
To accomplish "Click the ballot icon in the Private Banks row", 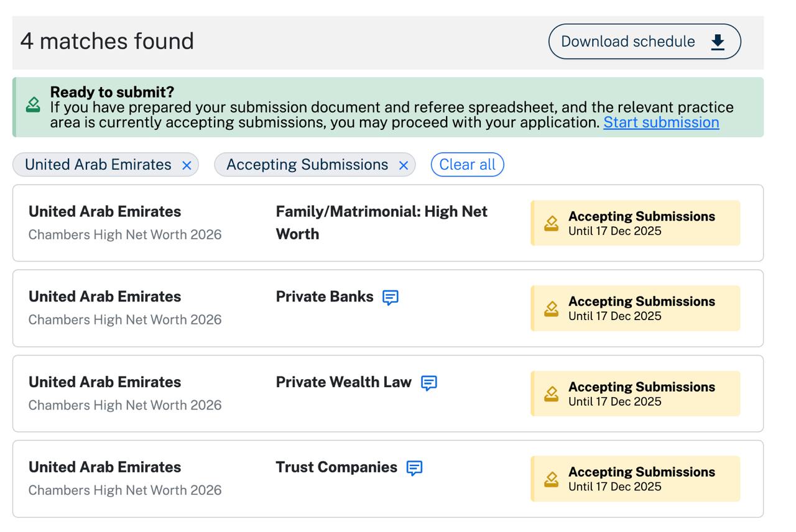I will point(551,308).
